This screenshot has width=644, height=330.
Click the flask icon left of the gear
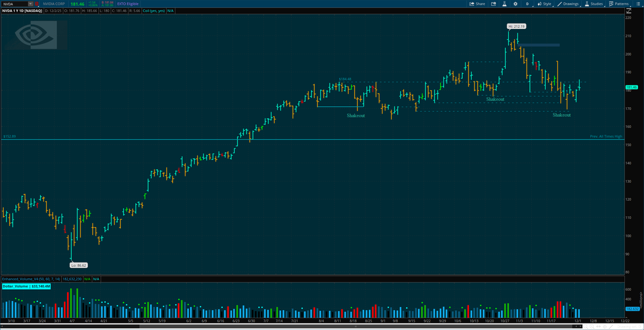504,4
